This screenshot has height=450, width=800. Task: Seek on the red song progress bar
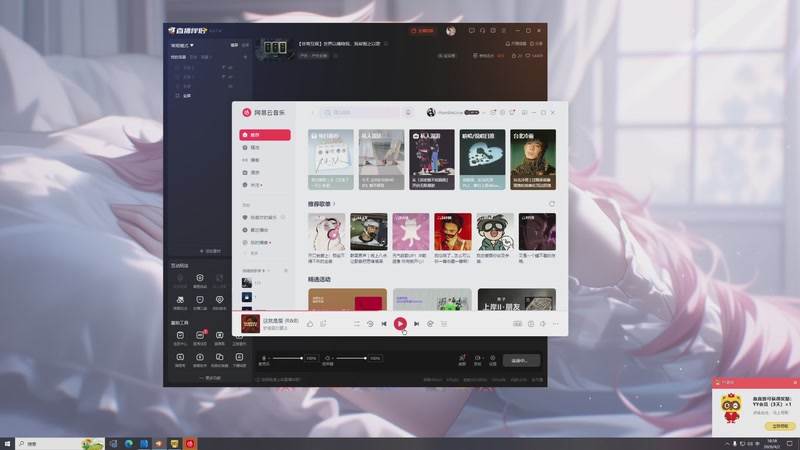[x=400, y=311]
